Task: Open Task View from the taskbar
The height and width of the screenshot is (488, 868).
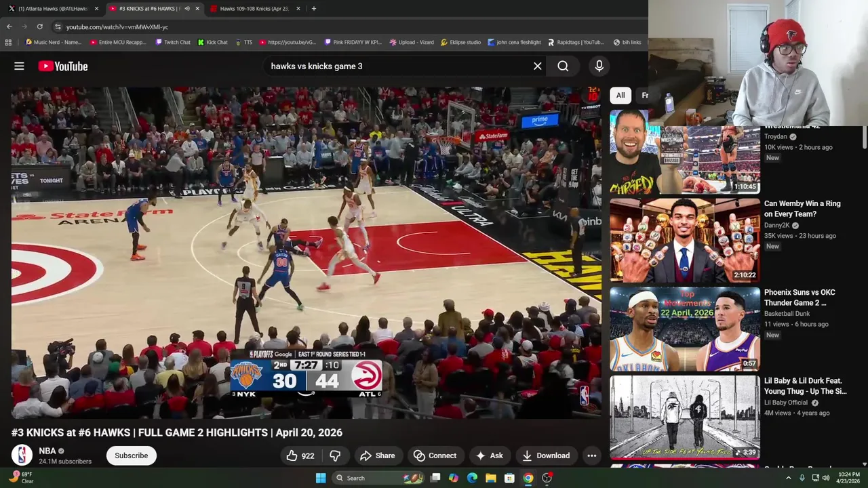Action: [435, 478]
